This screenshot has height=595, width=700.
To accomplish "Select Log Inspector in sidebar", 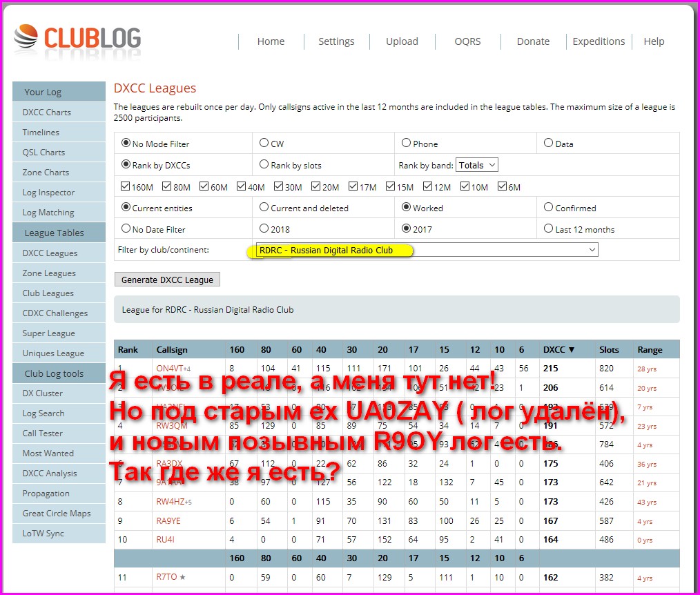I will tap(48, 193).
